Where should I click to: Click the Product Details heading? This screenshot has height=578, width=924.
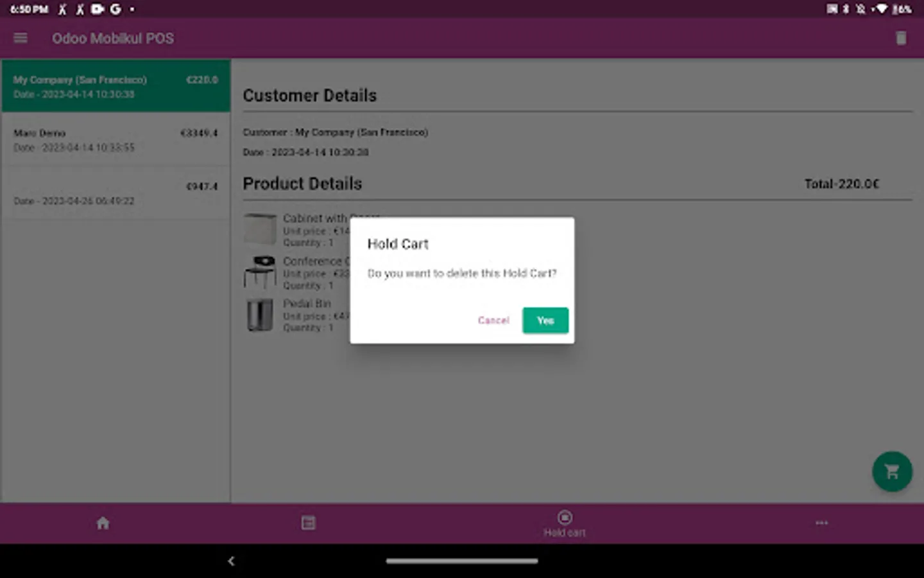(302, 184)
